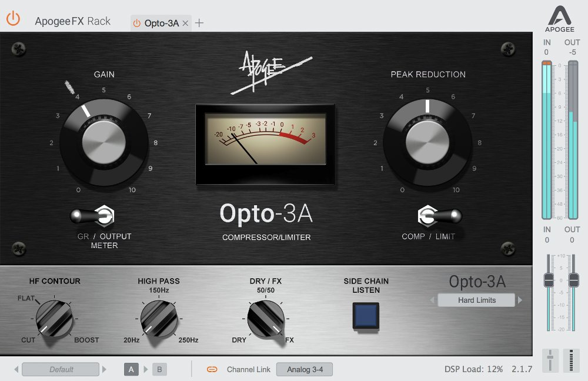The width and height of the screenshot is (588, 381).
Task: Open the meter view icon at bottom right
Action: (x=571, y=360)
